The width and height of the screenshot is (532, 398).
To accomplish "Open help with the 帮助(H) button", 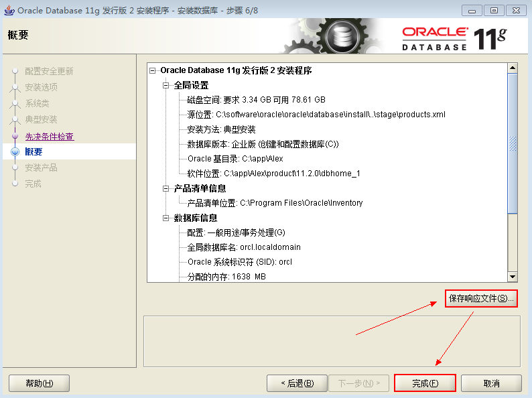I will coord(40,383).
